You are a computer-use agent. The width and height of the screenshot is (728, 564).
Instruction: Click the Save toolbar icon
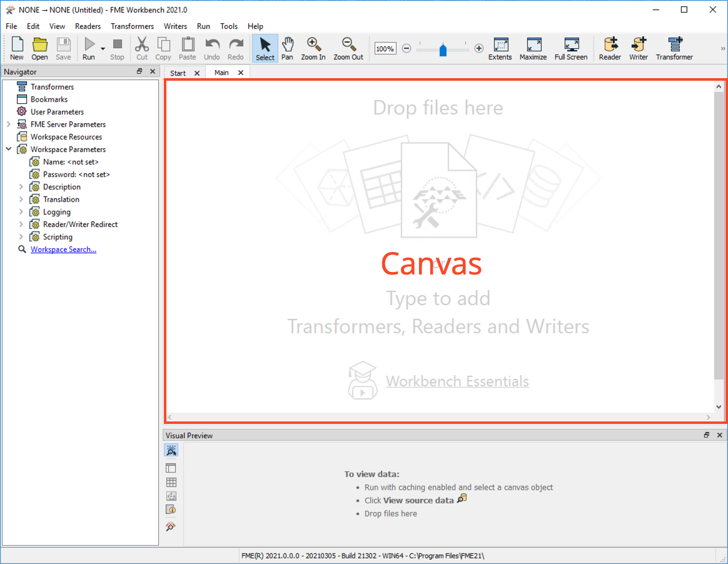63,48
